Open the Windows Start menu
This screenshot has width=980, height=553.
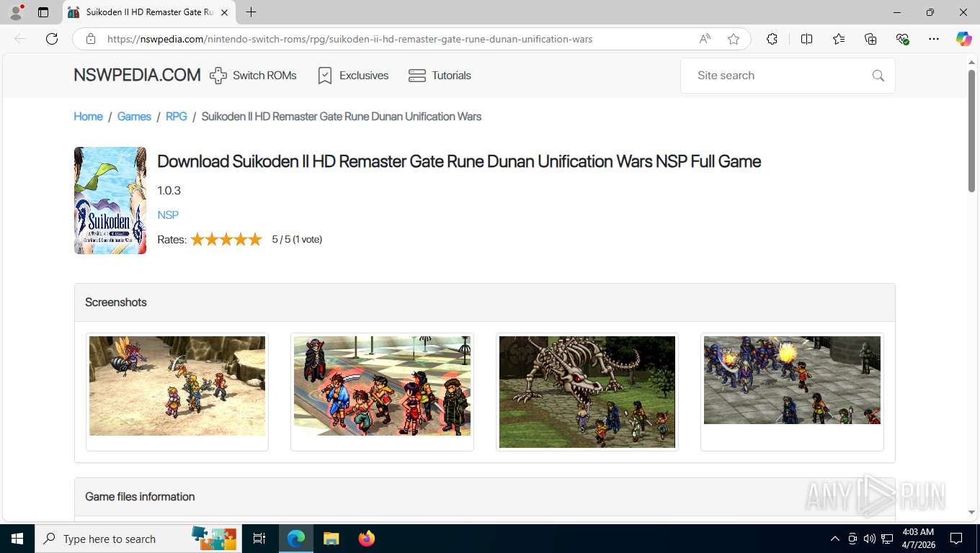tap(17, 539)
